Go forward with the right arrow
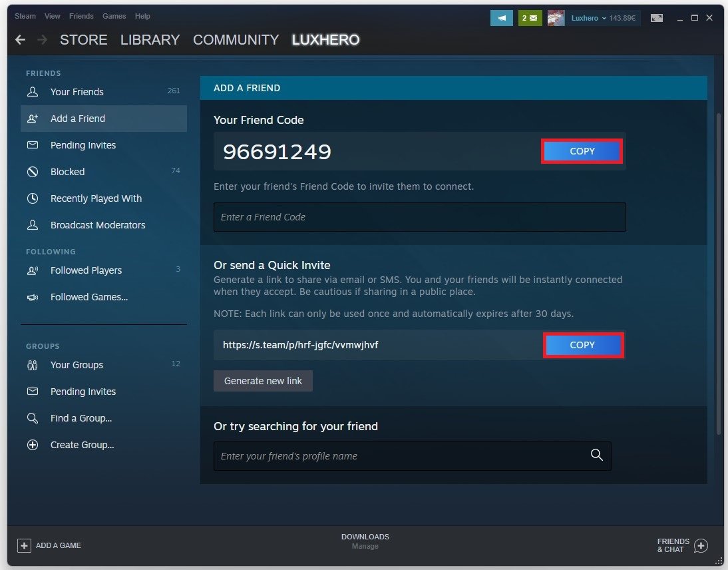The image size is (728, 570). point(42,39)
